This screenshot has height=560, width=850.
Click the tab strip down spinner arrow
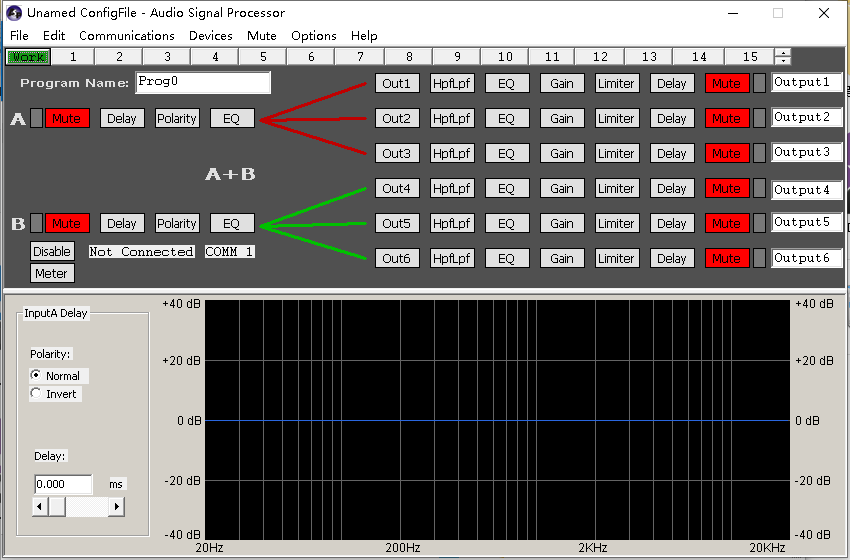pyautogui.click(x=783, y=61)
